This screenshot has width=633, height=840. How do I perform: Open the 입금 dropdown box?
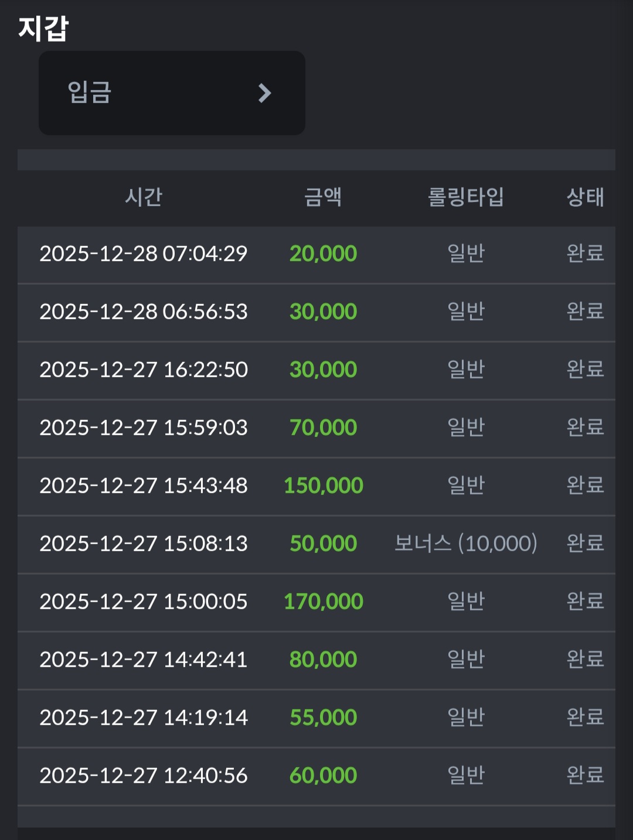click(171, 93)
